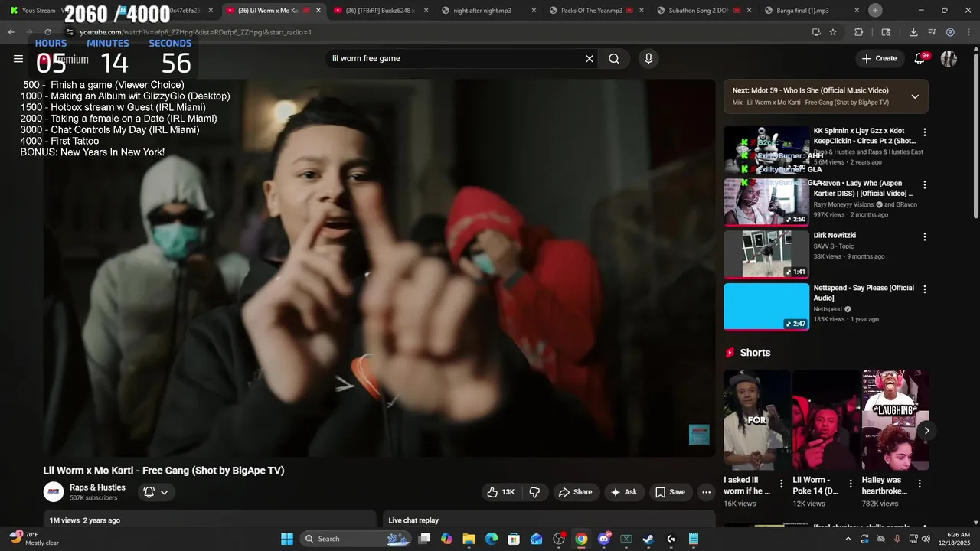Open options for Lil Worm Poke 14 Short

point(851,484)
